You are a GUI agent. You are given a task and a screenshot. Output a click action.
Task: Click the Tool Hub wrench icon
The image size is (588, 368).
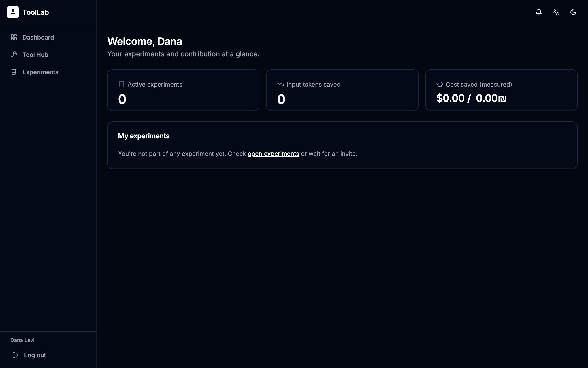pos(14,55)
